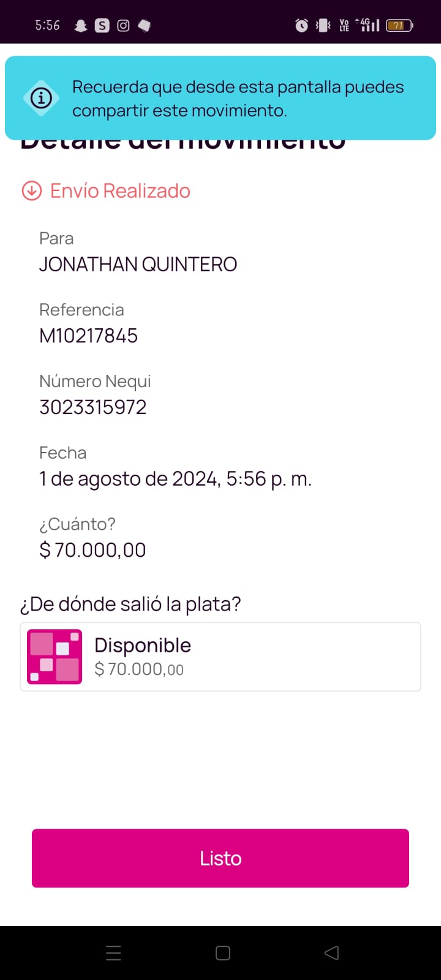Open Snapchat notification in status bar

point(80,26)
